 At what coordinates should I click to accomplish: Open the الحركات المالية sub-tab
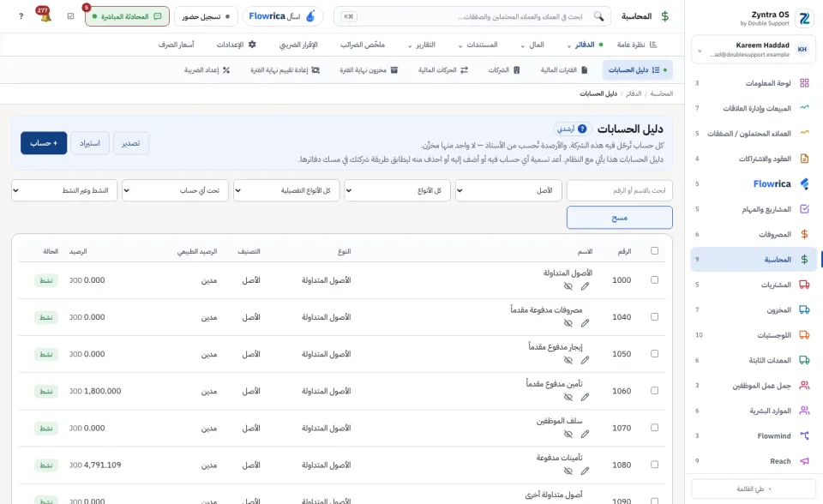pyautogui.click(x=443, y=69)
